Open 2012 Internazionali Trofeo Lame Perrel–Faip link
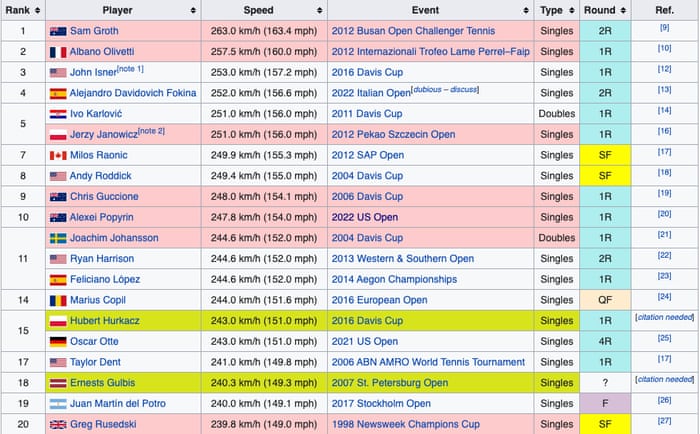The height and width of the screenshot is (434, 700). tap(430, 52)
